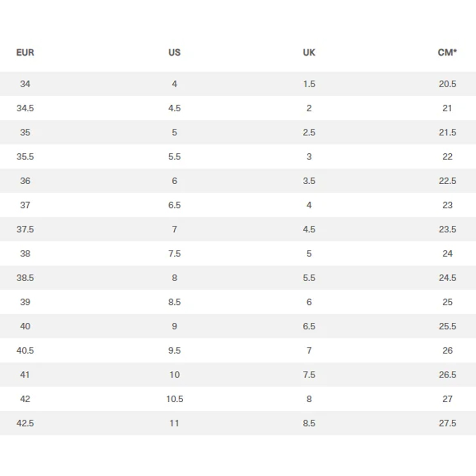Click US size 4.5 cell
This screenshot has width=476, height=476.
tap(174, 108)
